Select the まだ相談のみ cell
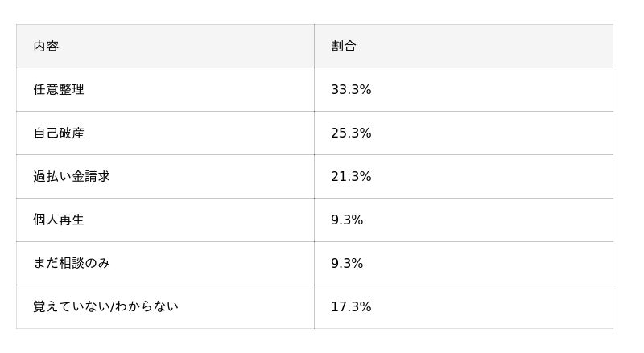This screenshot has width=644, height=353. [x=72, y=264]
